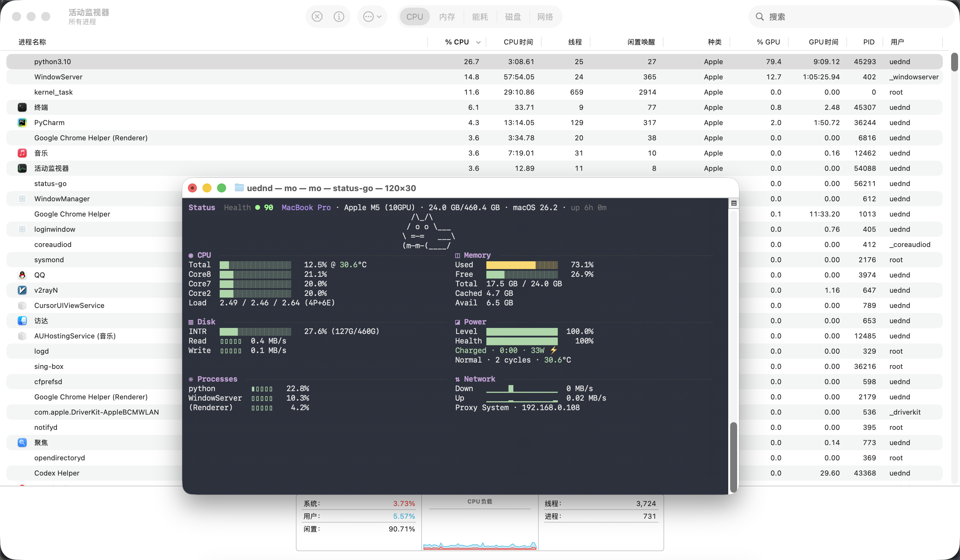
Task: Sort by CPU时间 column header
Action: [x=518, y=42]
